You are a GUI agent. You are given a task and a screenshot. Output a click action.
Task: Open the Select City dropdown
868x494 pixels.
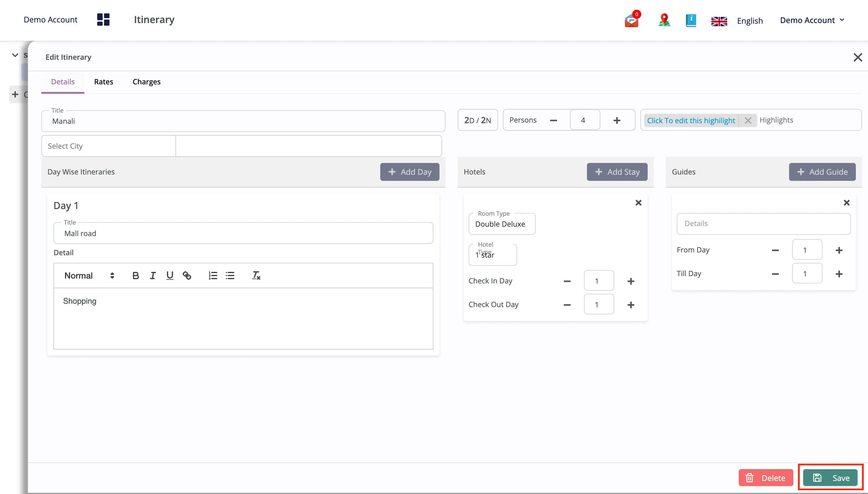[x=109, y=146]
